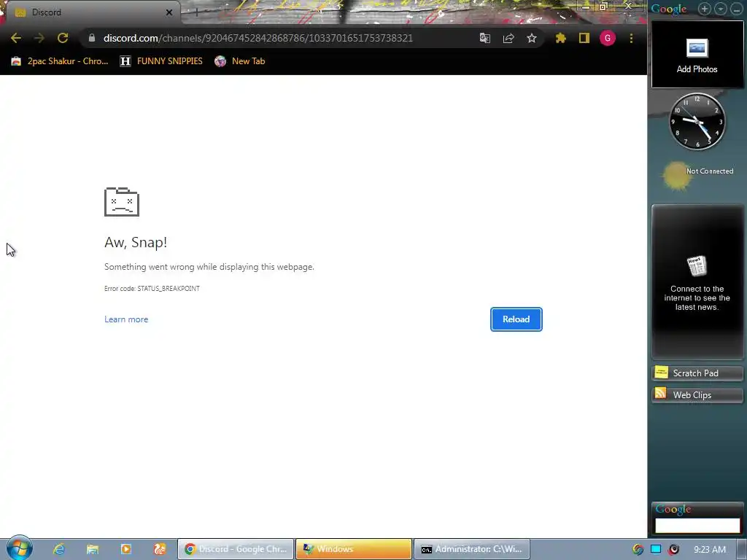Image resolution: width=747 pixels, height=560 pixels.
Task: Open the Chrome three-dot menu
Action: [x=631, y=38]
